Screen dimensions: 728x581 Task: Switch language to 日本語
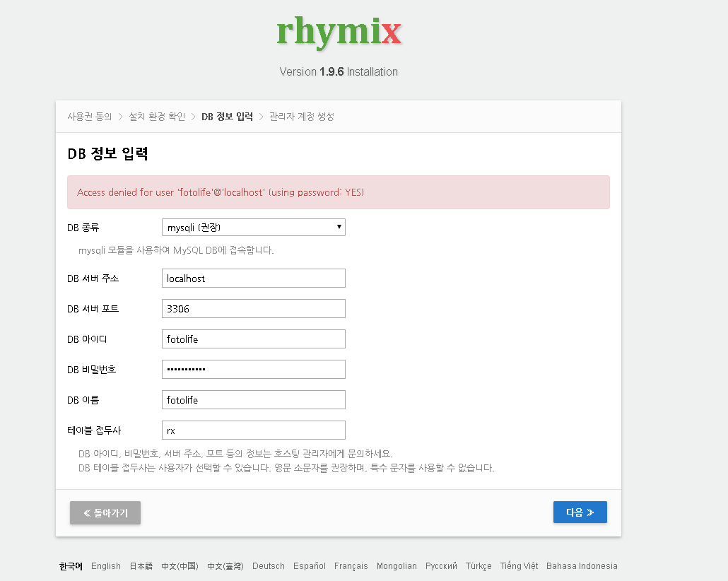click(141, 566)
